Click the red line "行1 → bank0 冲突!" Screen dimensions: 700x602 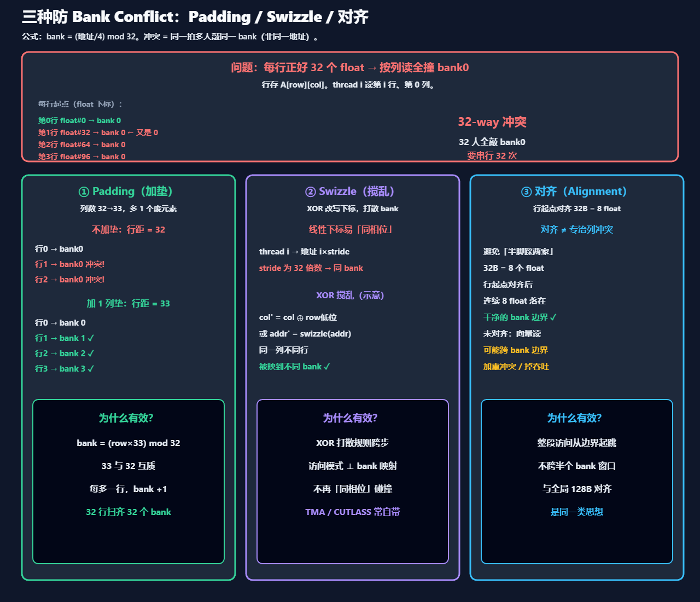coord(70,264)
